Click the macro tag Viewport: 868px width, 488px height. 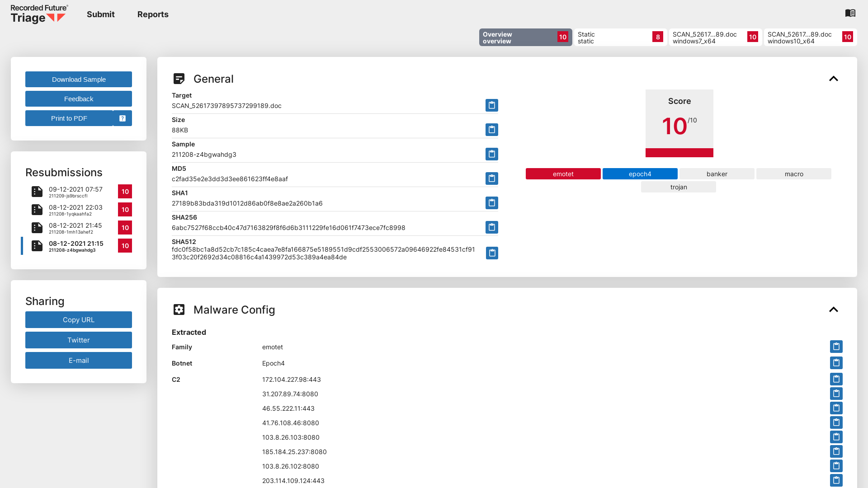(794, 174)
